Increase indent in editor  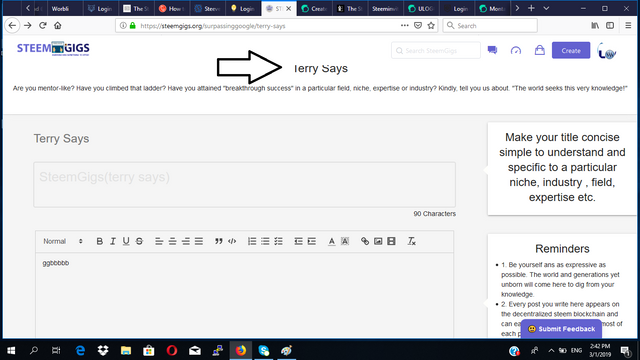click(x=311, y=241)
